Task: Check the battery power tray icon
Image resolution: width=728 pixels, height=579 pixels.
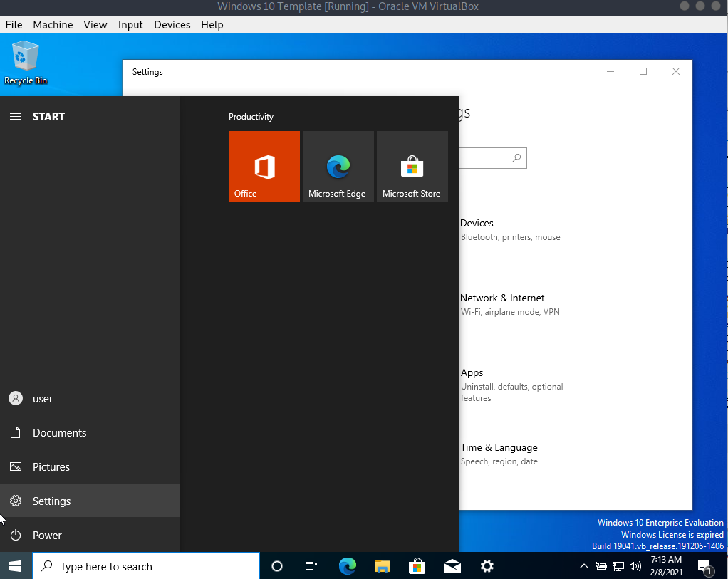Action: pyautogui.click(x=600, y=566)
